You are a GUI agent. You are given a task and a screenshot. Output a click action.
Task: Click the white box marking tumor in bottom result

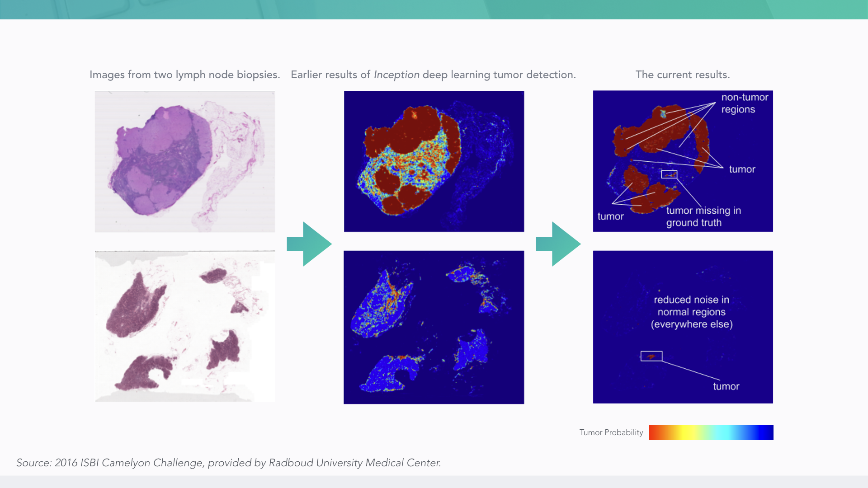coord(651,356)
